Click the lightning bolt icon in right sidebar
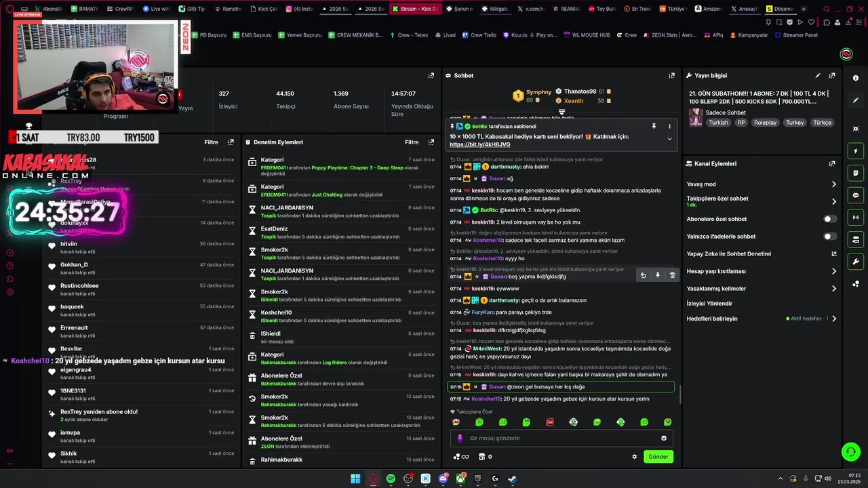This screenshot has height=488, width=868. point(856,151)
